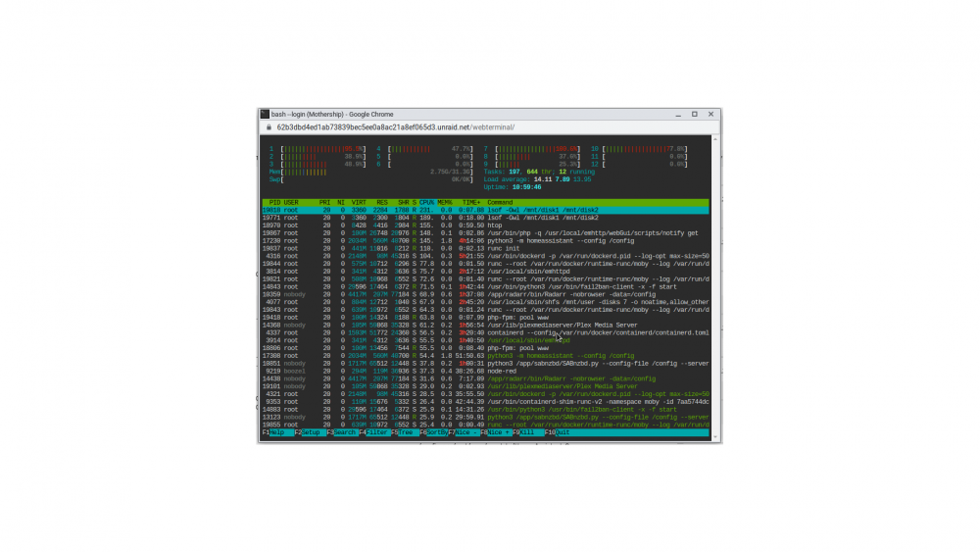The image size is (980, 552).
Task: Sort by the RES column header
Action: [x=382, y=203]
